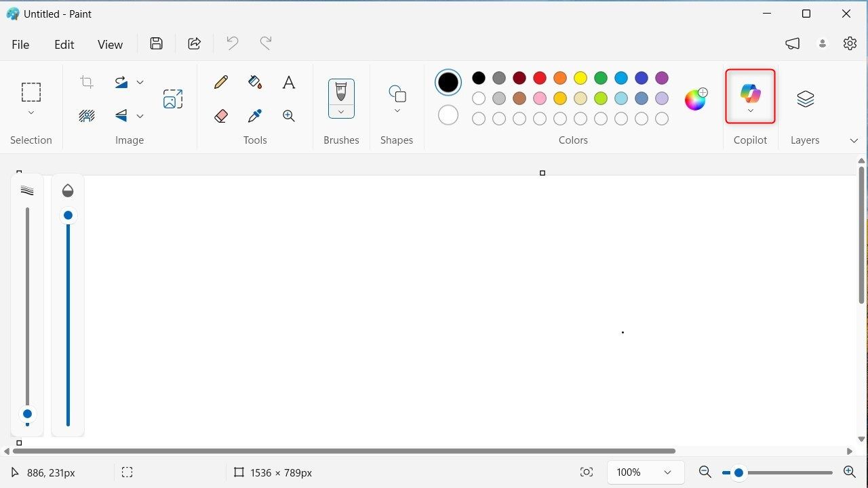Click the fit to window icon
868x488 pixels.
587,472
